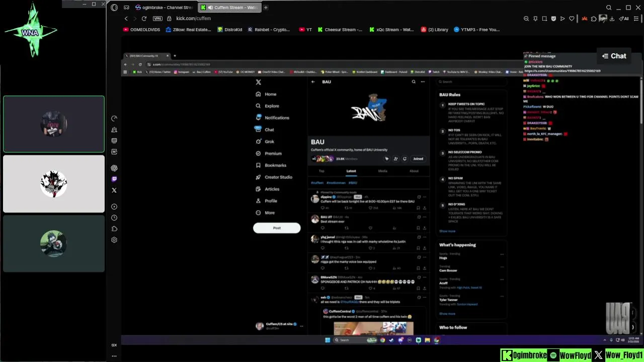The height and width of the screenshot is (362, 644).
Task: Open GX Control speedometer in sidebar
Action: [114, 119]
